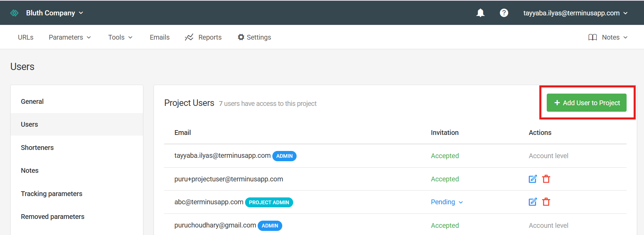Click '7 users have access' text
This screenshot has height=235, width=644.
pos(268,103)
